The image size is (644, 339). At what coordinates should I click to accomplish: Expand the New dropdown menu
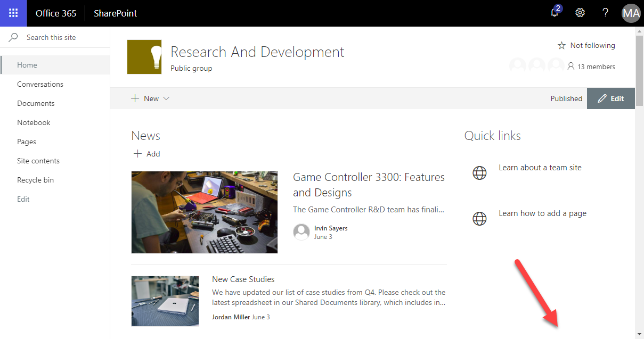click(x=151, y=98)
